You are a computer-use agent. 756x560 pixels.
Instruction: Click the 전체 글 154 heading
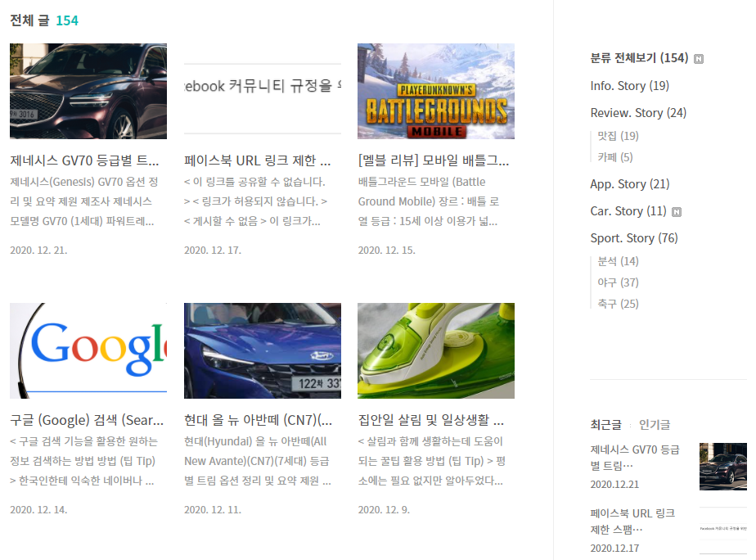(x=44, y=20)
